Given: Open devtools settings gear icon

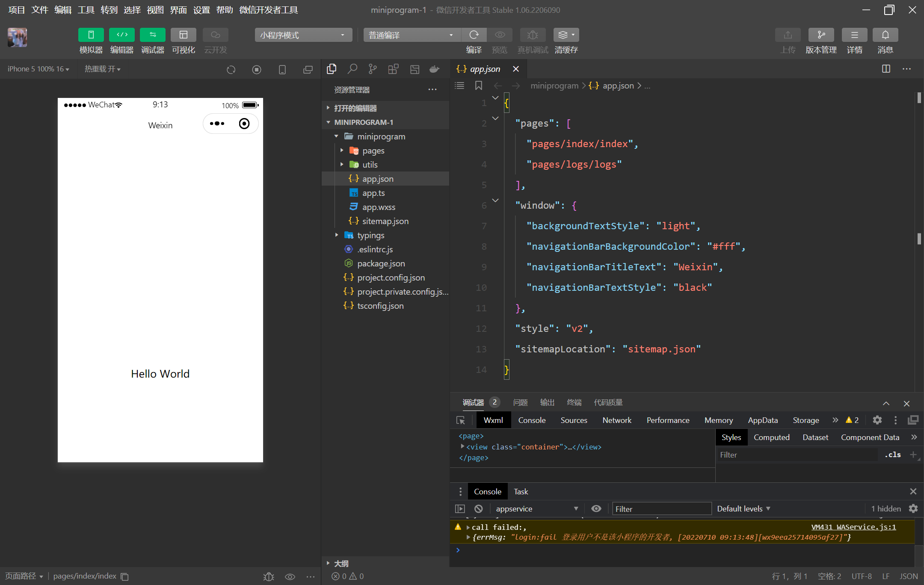Looking at the screenshot, I should [x=877, y=420].
